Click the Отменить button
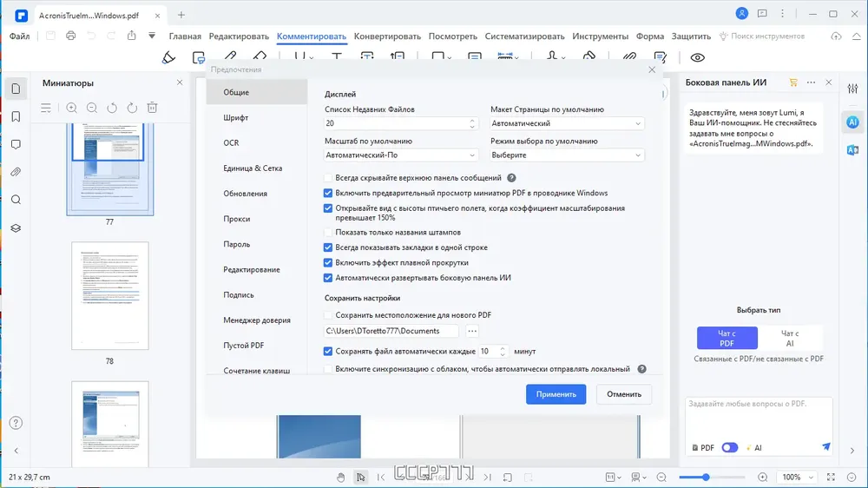 coord(624,394)
